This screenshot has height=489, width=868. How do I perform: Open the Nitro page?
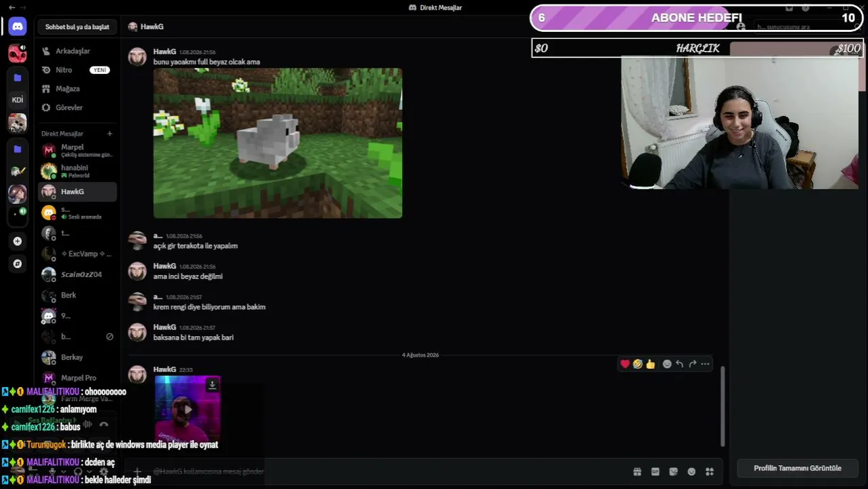[x=77, y=70]
